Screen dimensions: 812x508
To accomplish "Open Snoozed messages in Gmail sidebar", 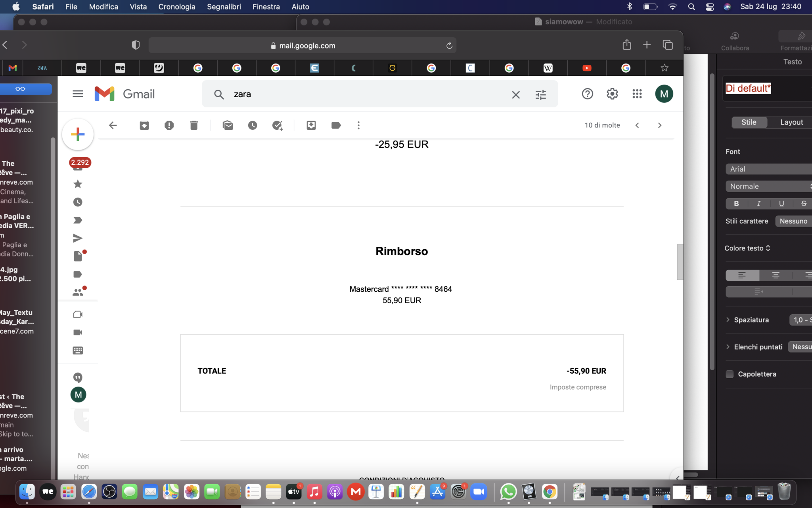I will [x=78, y=202].
